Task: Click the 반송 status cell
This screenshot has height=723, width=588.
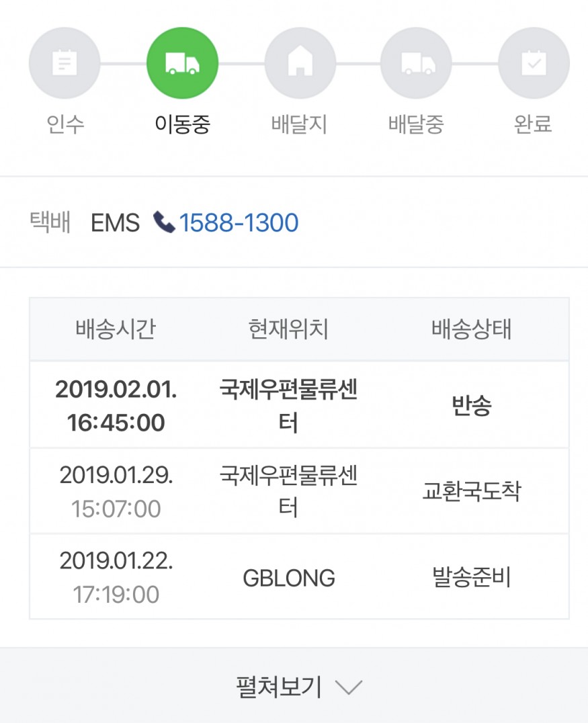Action: pos(472,406)
